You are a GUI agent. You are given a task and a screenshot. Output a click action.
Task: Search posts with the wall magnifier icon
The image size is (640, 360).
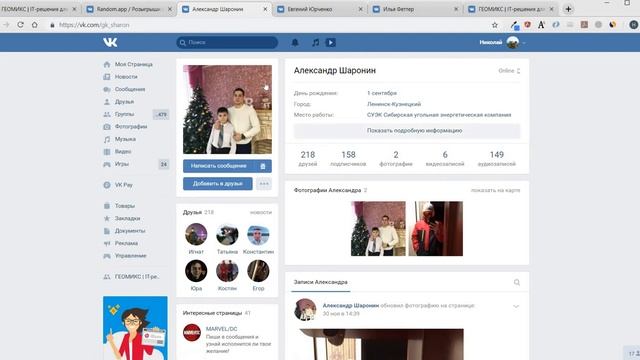pos(517,282)
